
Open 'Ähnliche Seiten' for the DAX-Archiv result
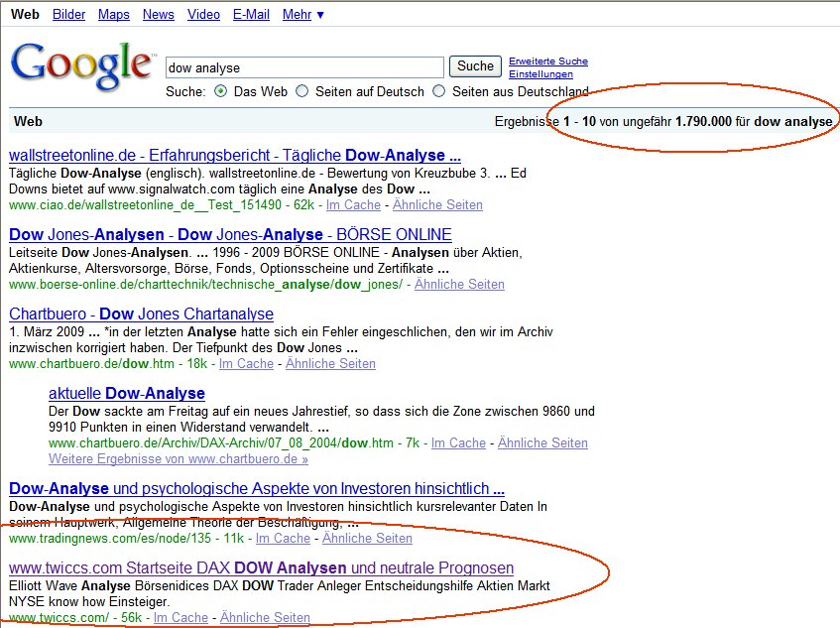(x=542, y=443)
